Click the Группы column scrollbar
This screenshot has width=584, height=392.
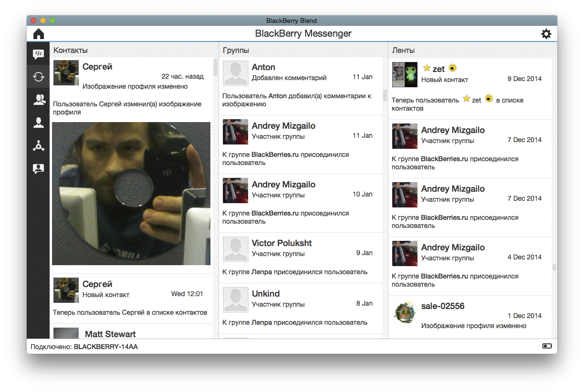pos(385,95)
